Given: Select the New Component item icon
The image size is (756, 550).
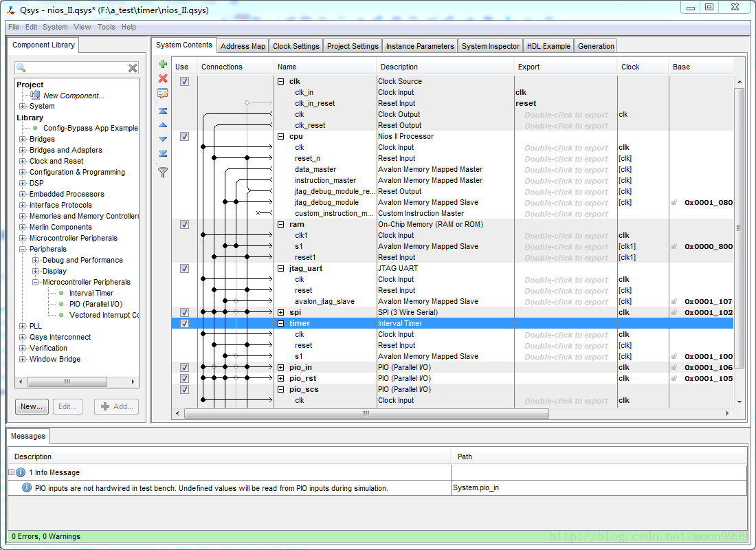Looking at the screenshot, I should (35, 95).
